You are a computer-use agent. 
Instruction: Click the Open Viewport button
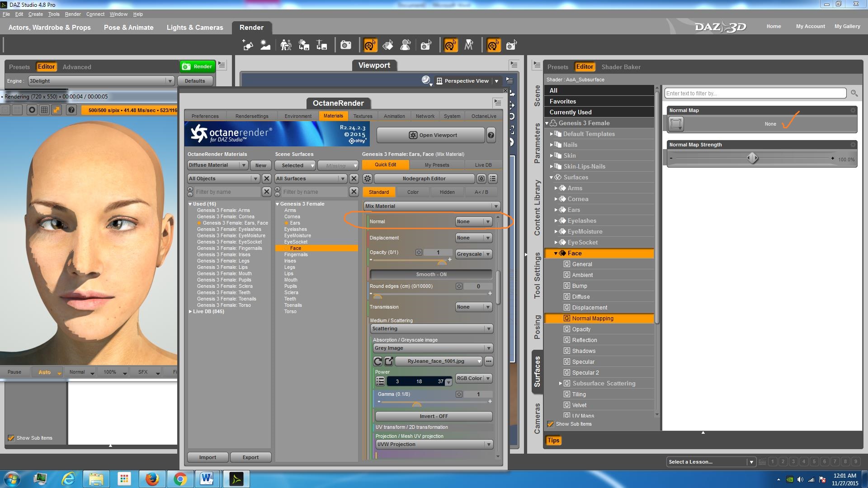click(x=430, y=135)
